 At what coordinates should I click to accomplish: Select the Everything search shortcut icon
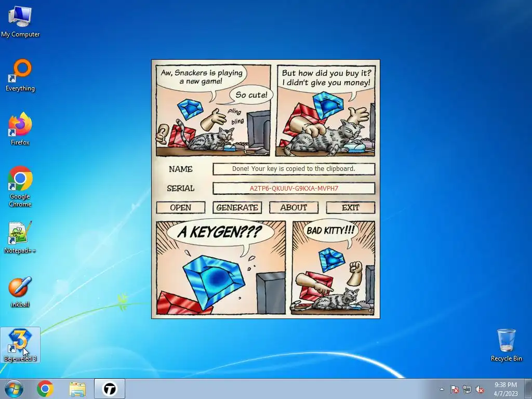[20, 75]
